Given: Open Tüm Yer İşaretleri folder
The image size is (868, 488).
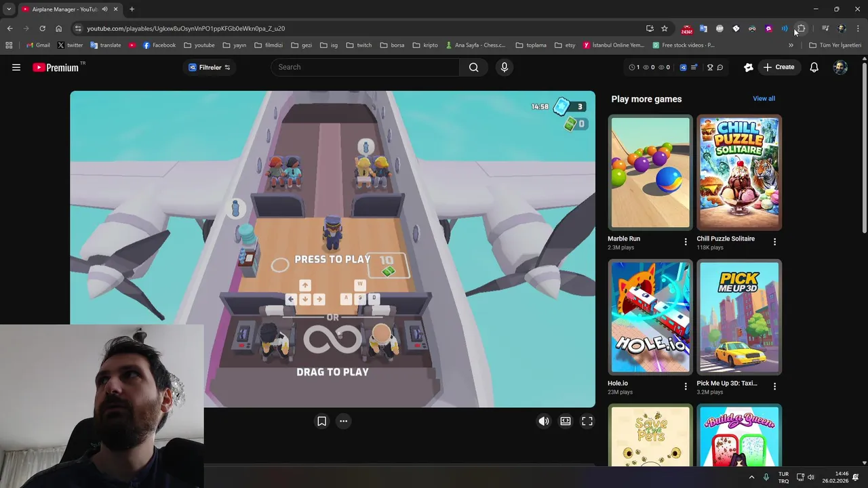Looking at the screenshot, I should click(835, 45).
